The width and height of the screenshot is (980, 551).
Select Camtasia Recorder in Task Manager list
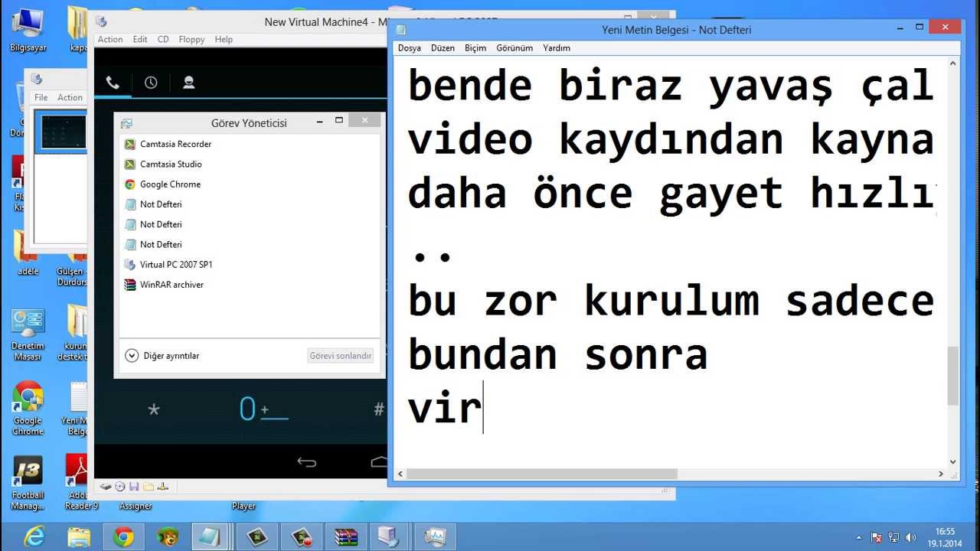coord(250,144)
